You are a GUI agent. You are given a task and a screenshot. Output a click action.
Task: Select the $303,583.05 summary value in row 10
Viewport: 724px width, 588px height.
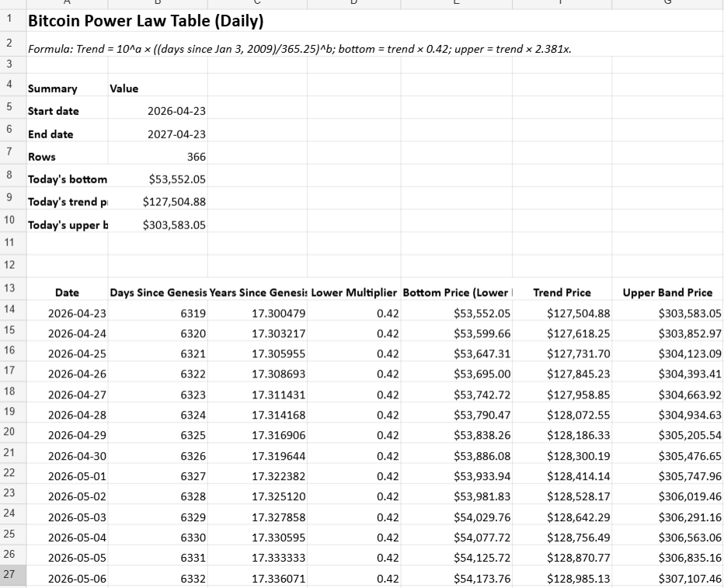click(x=158, y=221)
